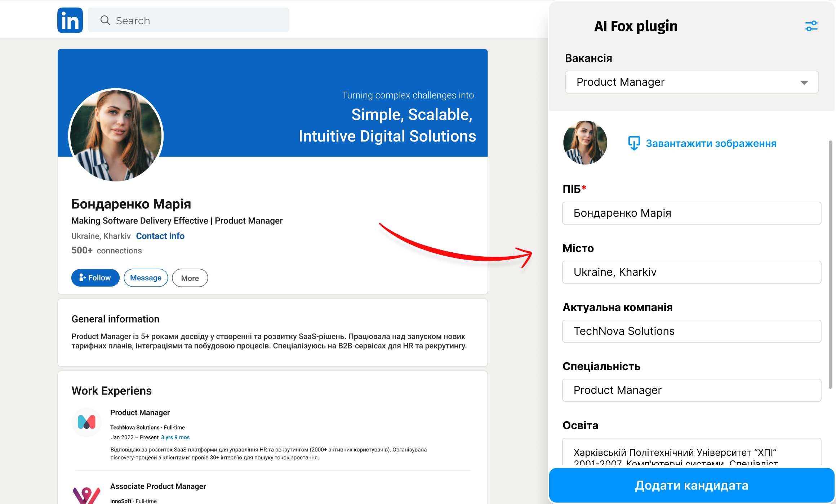The image size is (836, 504).
Task: Click the Message button
Action: click(146, 278)
